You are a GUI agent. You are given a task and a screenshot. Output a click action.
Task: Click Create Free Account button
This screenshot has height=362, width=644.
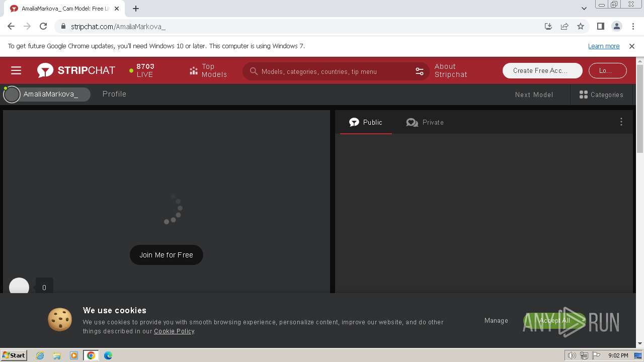tap(542, 70)
